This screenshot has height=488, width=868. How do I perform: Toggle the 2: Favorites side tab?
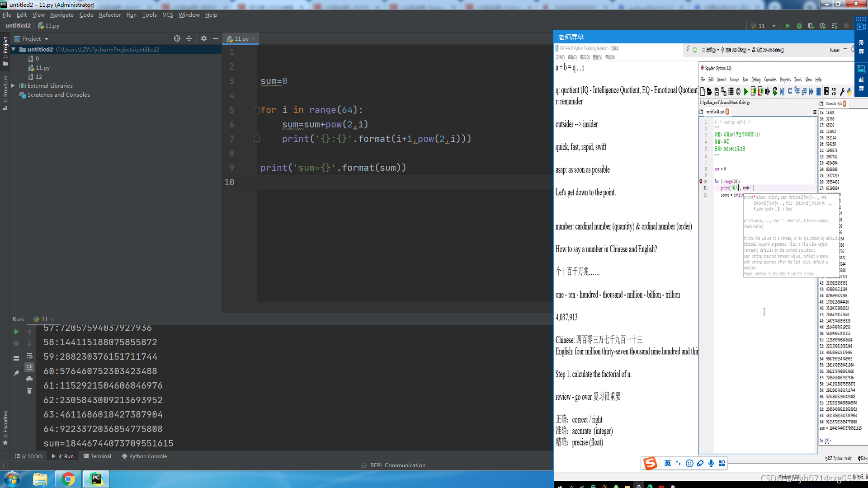coord(5,427)
